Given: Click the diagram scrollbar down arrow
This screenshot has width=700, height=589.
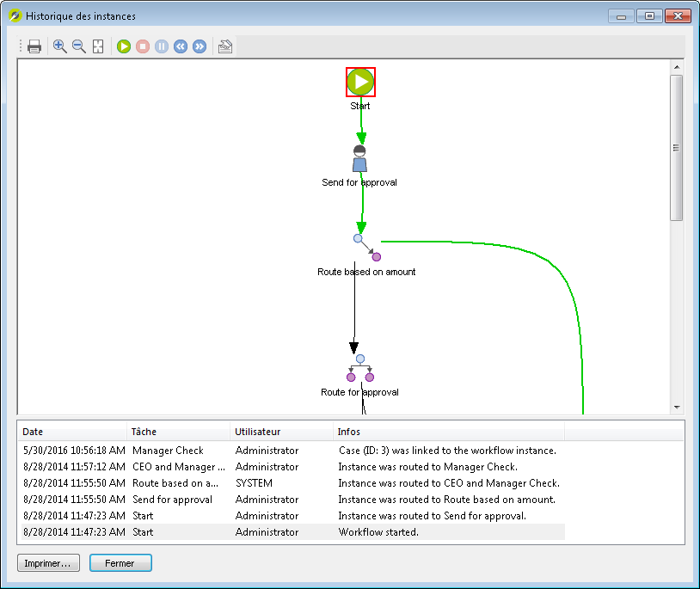Looking at the screenshot, I should click(x=677, y=408).
